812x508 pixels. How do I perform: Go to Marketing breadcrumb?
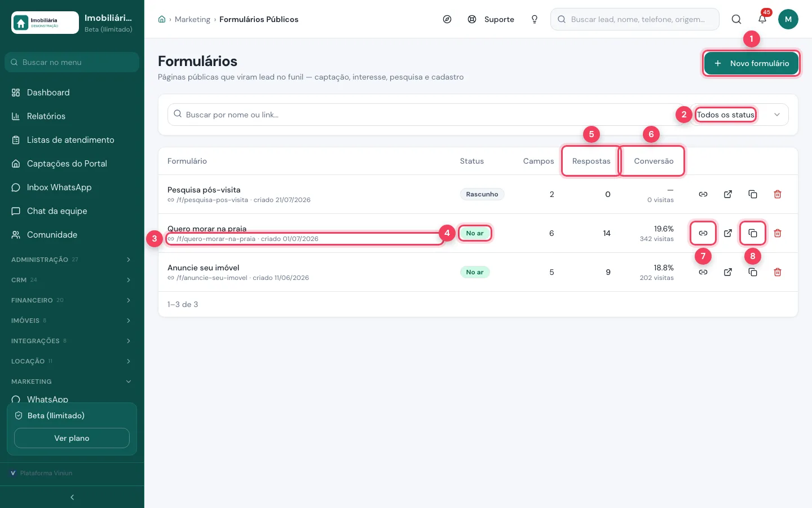tap(192, 19)
